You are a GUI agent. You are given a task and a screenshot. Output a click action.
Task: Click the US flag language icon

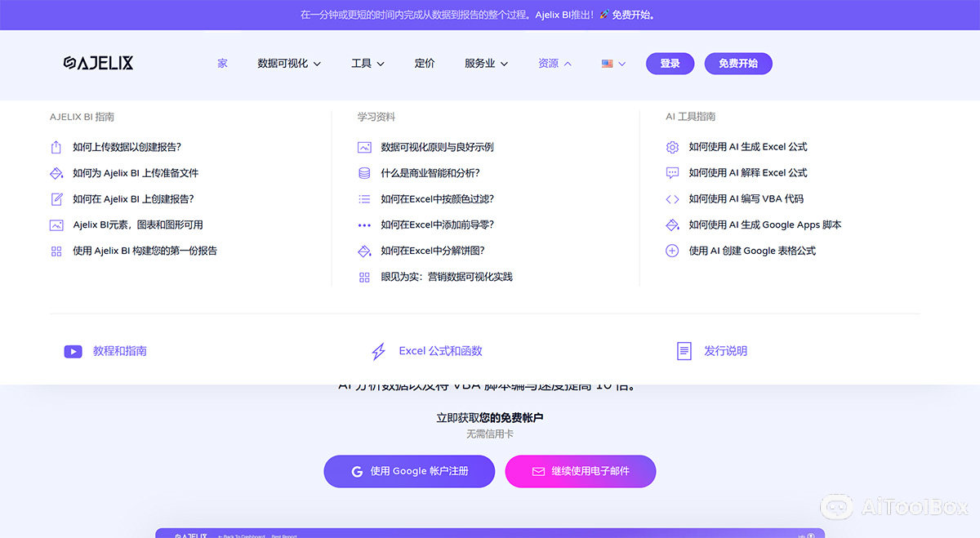tap(607, 63)
